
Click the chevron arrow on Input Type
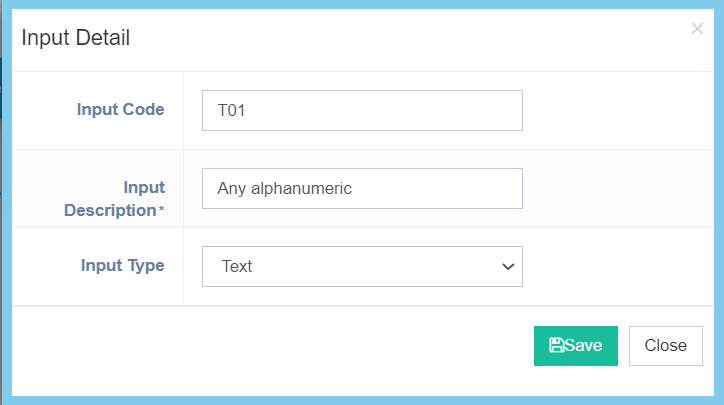click(x=508, y=266)
